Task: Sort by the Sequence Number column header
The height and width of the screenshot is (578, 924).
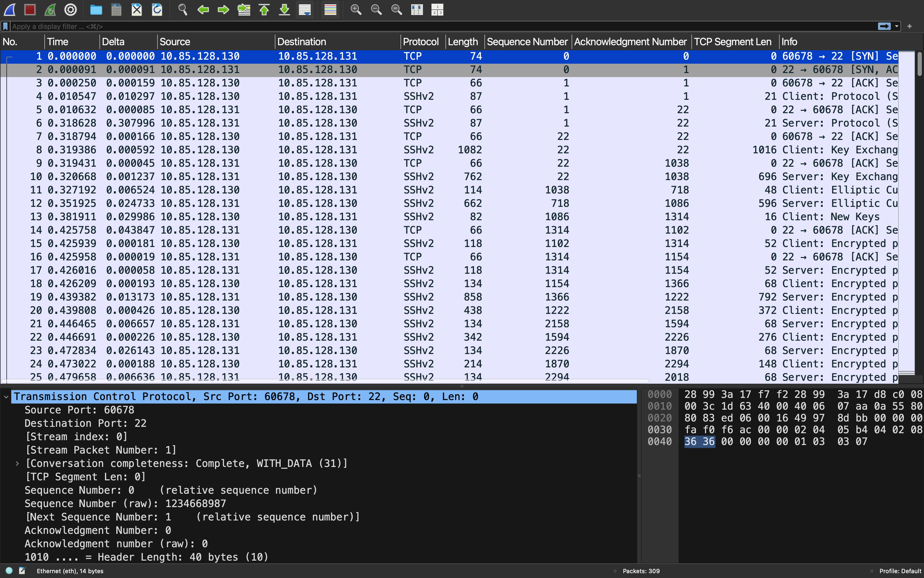Action: [528, 42]
